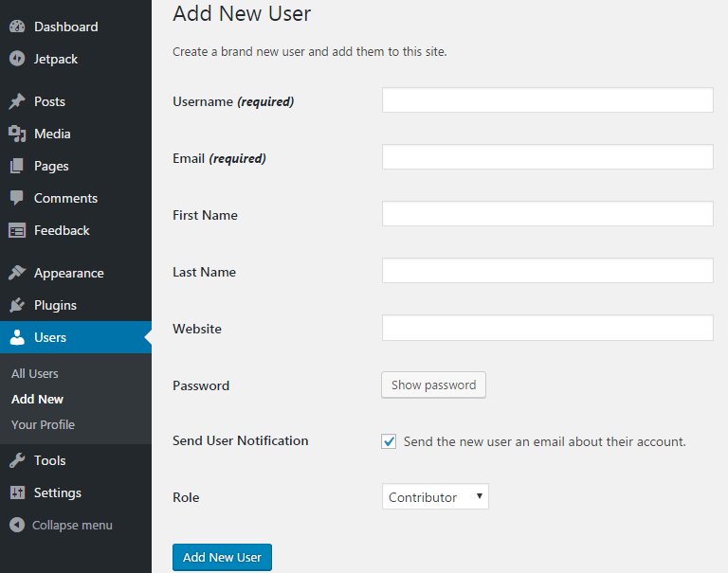Image resolution: width=728 pixels, height=573 pixels.
Task: Click the Comments speech bubble icon
Action: pos(17,198)
